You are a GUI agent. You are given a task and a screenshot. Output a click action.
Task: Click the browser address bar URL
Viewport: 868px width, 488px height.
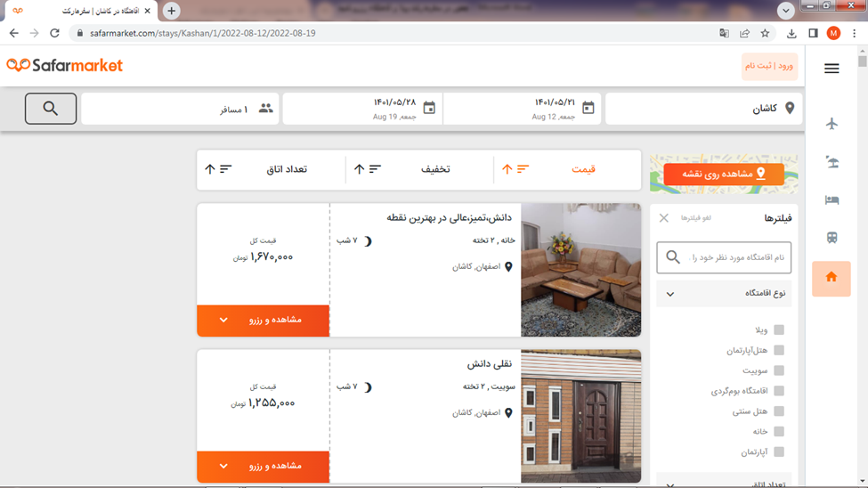(203, 33)
